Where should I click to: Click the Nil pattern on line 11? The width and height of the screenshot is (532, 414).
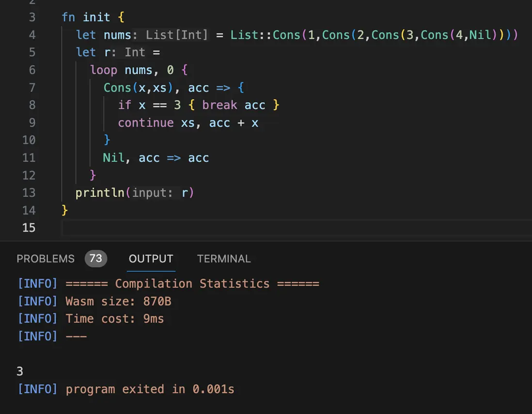[x=113, y=158]
